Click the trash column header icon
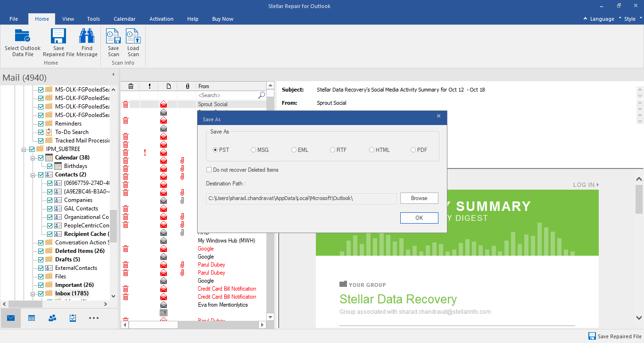Image resolution: width=644 pixels, height=343 pixels. [x=131, y=86]
